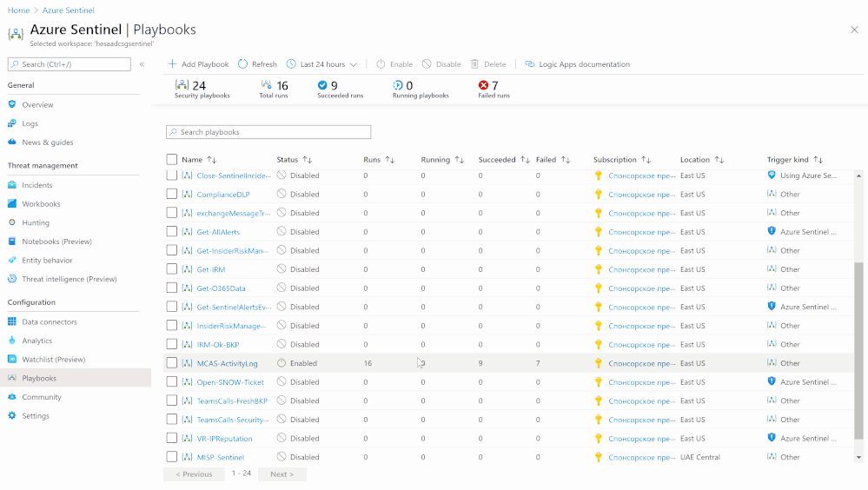Click the Incidents briefcase icon
The height and width of the screenshot is (490, 868).
(x=12, y=185)
